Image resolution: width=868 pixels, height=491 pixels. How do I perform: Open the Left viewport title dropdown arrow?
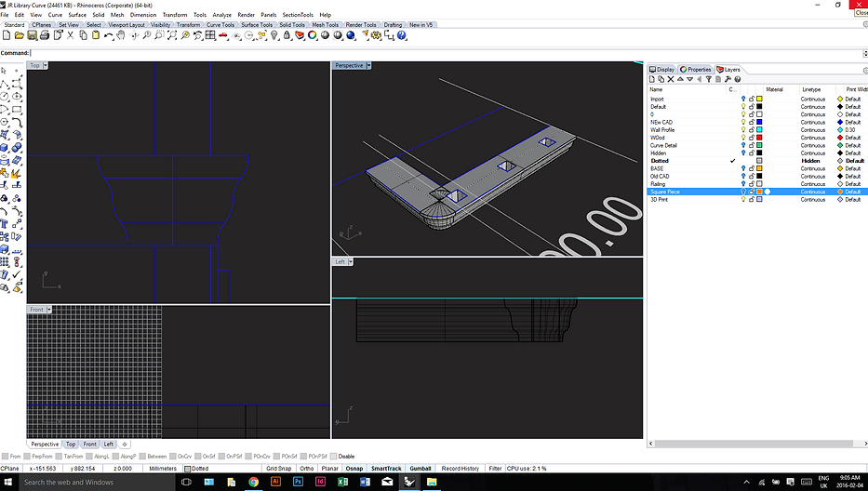pos(351,262)
